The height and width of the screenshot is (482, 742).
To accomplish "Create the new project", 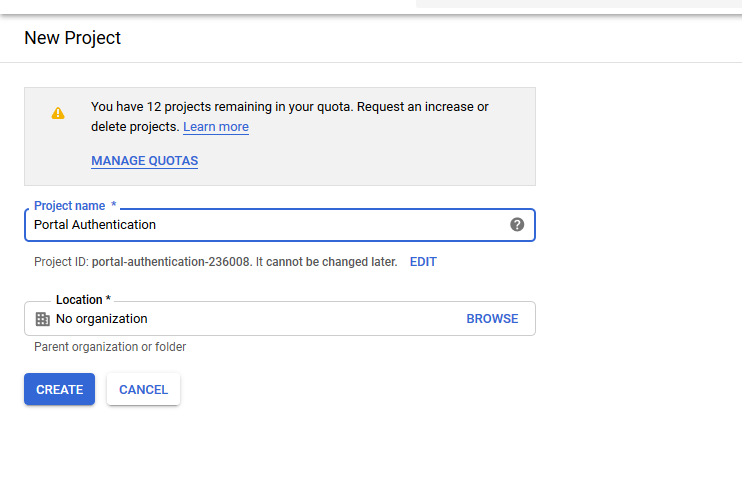I will 60,389.
